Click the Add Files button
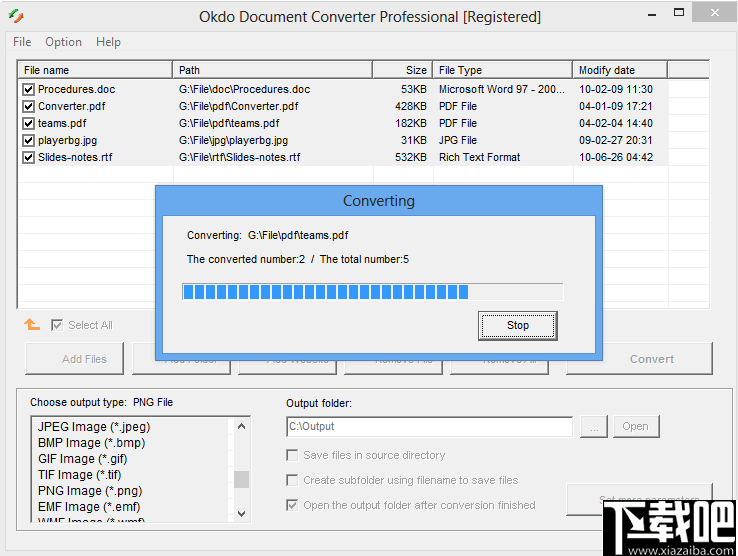The height and width of the screenshot is (556, 738). pos(74,359)
